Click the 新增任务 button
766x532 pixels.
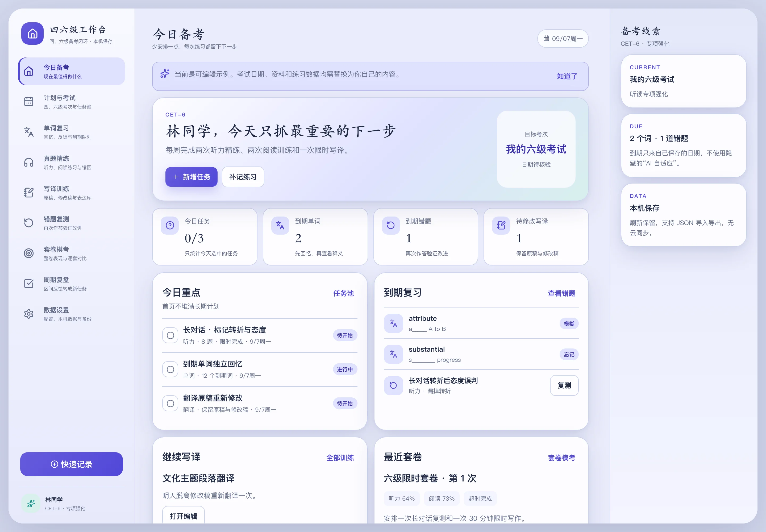(x=191, y=177)
